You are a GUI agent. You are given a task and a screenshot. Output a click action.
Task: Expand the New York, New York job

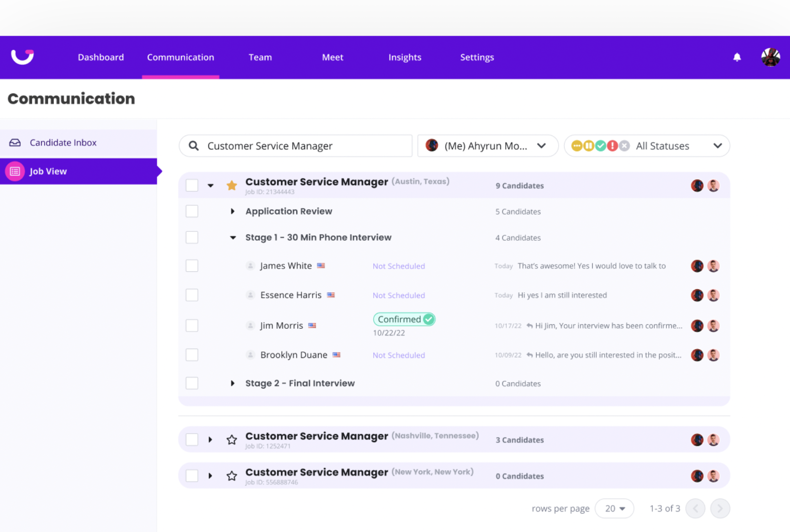click(x=210, y=476)
